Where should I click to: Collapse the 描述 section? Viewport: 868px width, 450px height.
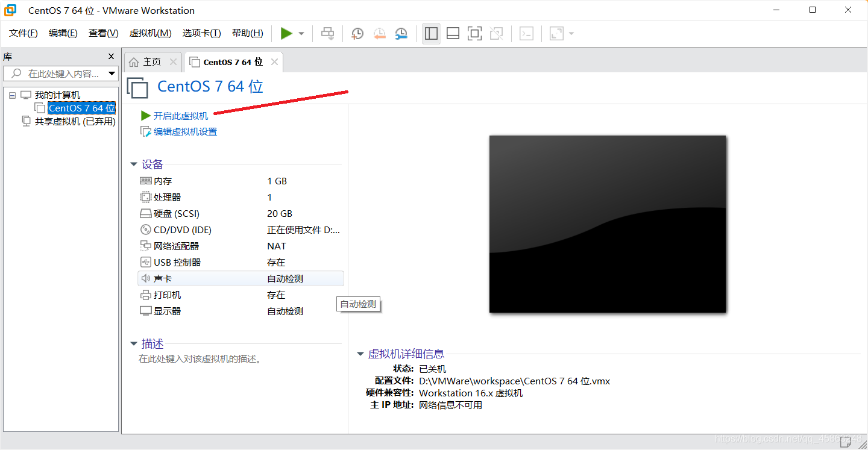point(134,344)
